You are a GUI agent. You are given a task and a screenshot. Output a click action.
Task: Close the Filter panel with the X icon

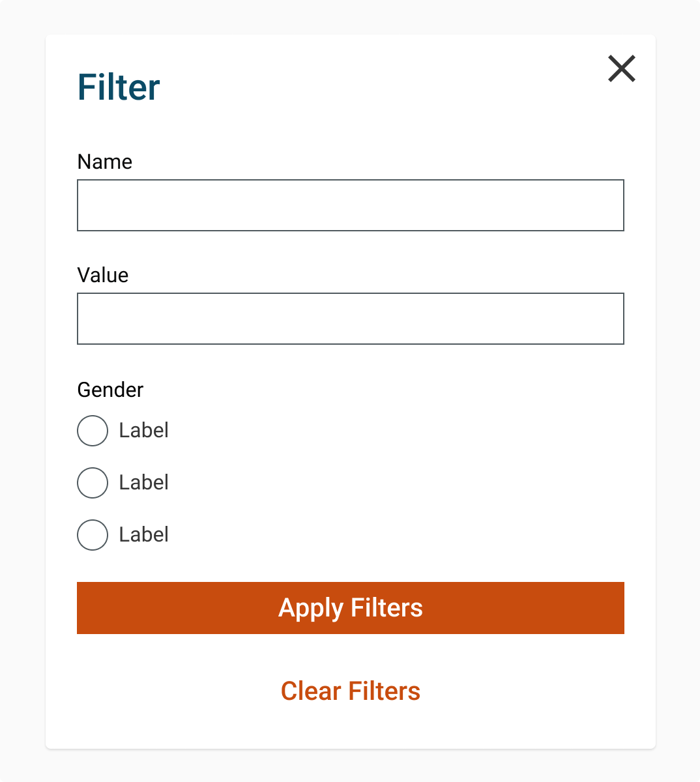[x=622, y=68]
